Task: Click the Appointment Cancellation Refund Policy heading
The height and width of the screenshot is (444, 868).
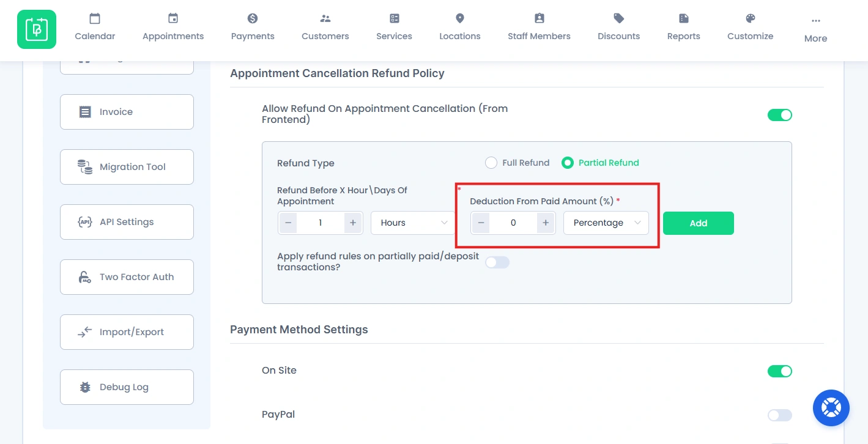Action: pyautogui.click(x=337, y=73)
